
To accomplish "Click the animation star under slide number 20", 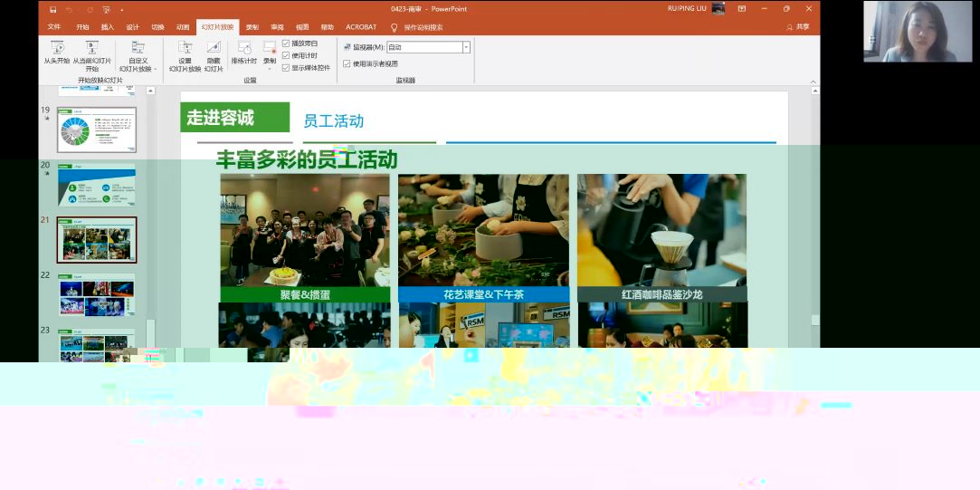I will click(x=46, y=173).
